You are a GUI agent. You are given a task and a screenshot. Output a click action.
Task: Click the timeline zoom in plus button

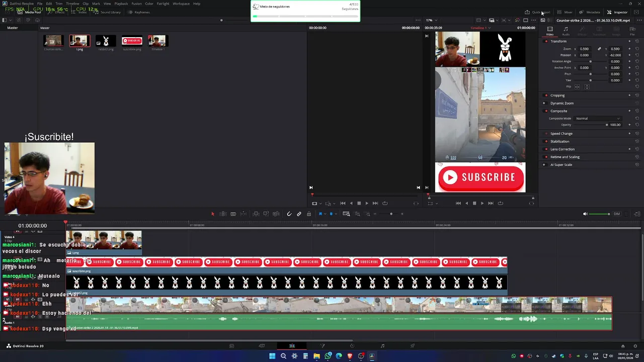(x=401, y=214)
